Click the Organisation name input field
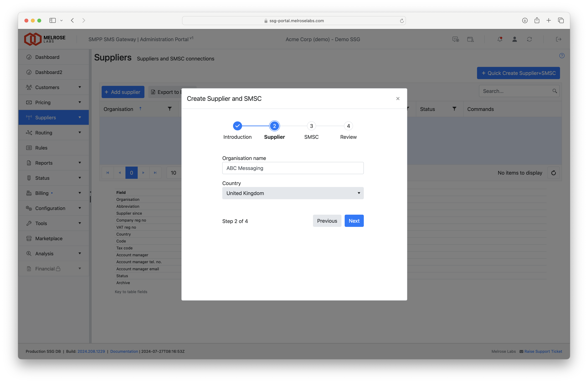Screen dimensions: 588x383 (293, 168)
